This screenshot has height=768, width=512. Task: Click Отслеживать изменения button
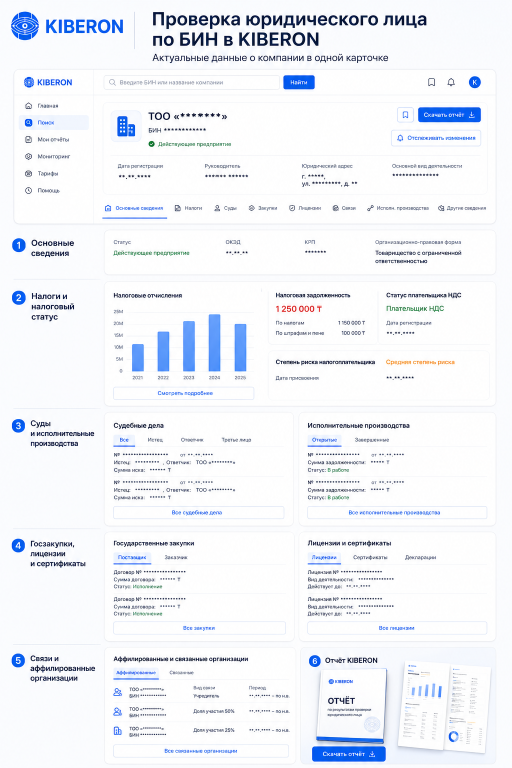pos(436,138)
